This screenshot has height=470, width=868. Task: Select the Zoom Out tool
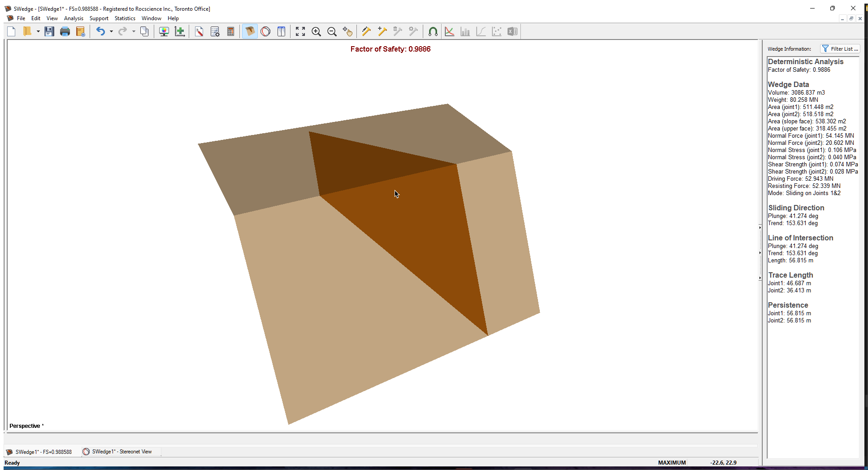[332, 31]
